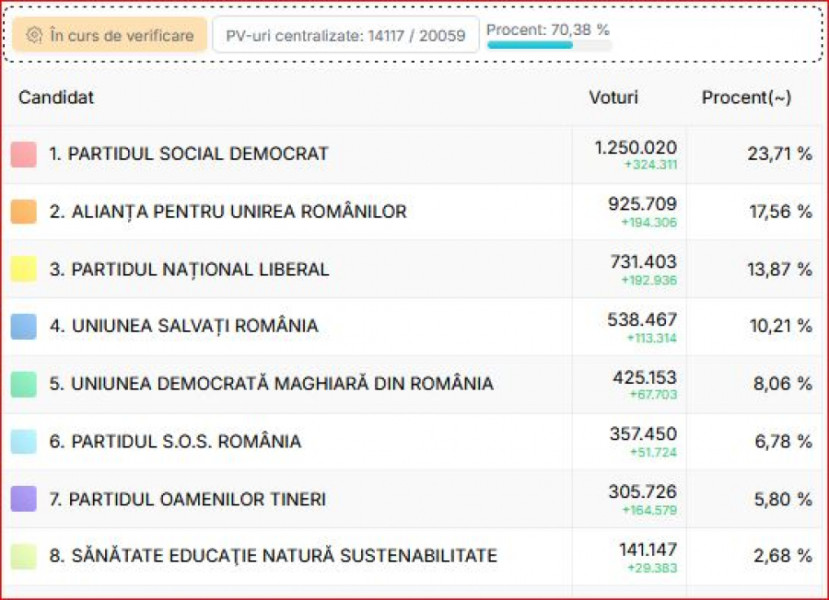Click the pale green swatch for Sănătate Educație Natură
This screenshot has height=600, width=829.
click(24, 556)
